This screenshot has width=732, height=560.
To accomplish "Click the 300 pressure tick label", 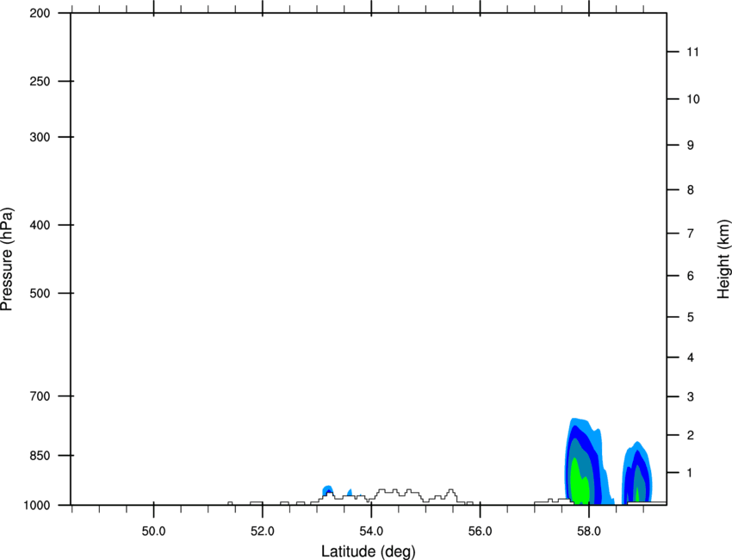I will coord(40,137).
